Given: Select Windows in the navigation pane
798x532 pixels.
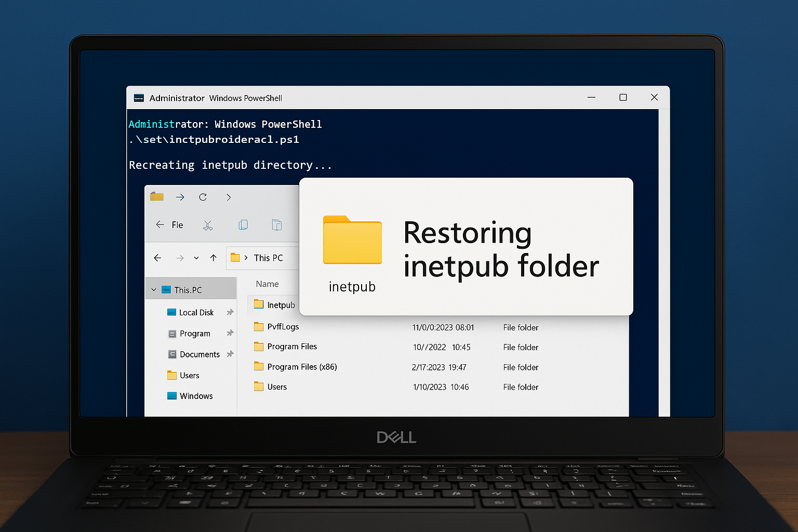Looking at the screenshot, I should coord(196,396).
